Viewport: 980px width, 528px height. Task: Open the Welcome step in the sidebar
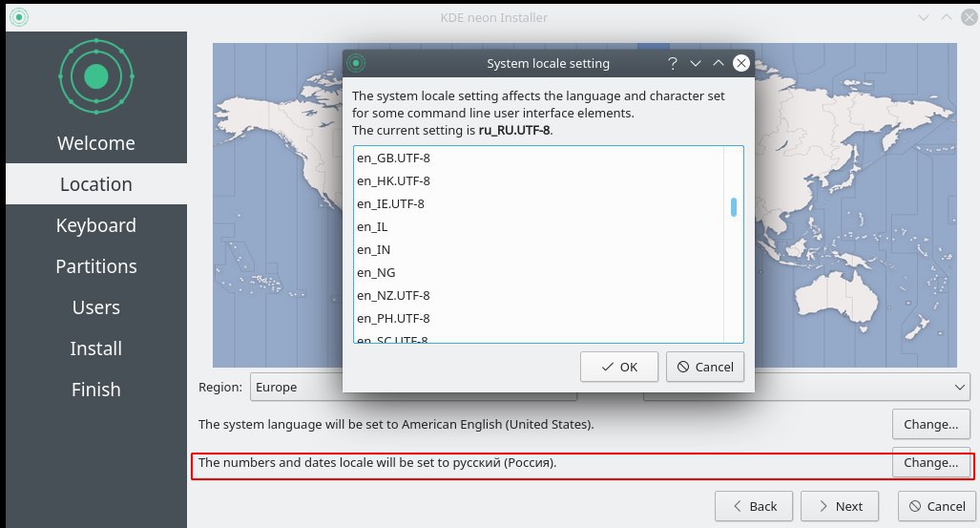coord(96,143)
